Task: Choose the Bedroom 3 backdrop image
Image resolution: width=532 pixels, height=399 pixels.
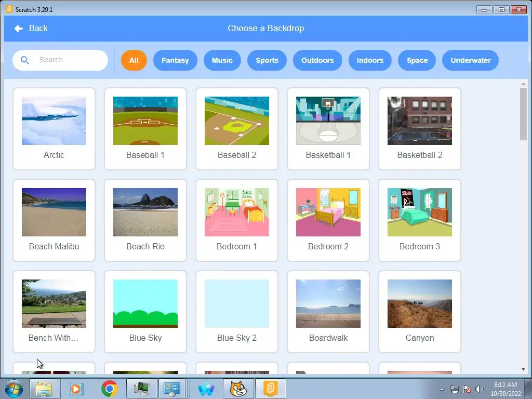Action: (420, 212)
